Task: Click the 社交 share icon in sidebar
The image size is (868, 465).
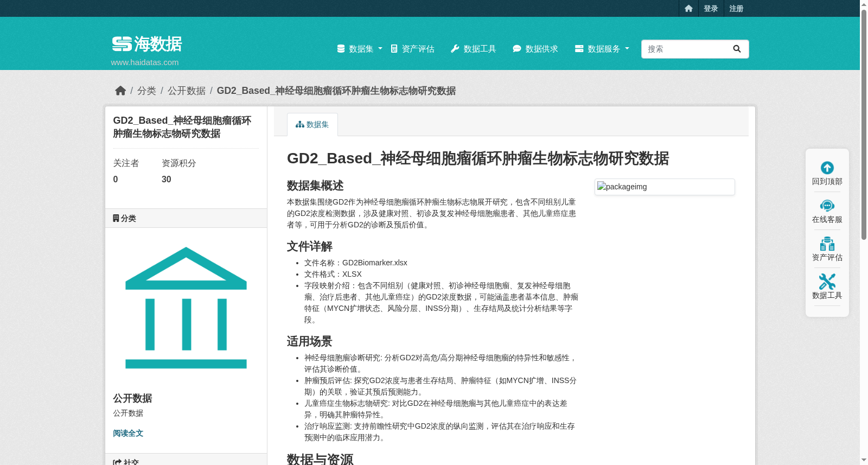Action: click(117, 462)
